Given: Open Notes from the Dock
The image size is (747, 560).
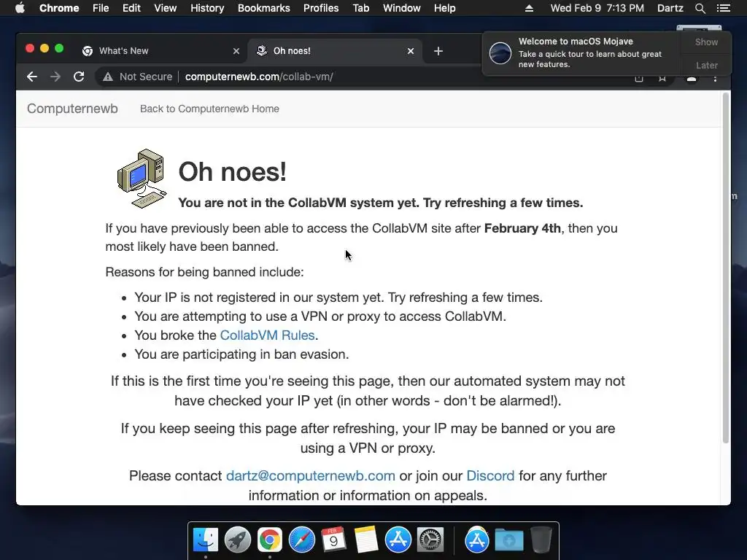Looking at the screenshot, I should coord(366,540).
